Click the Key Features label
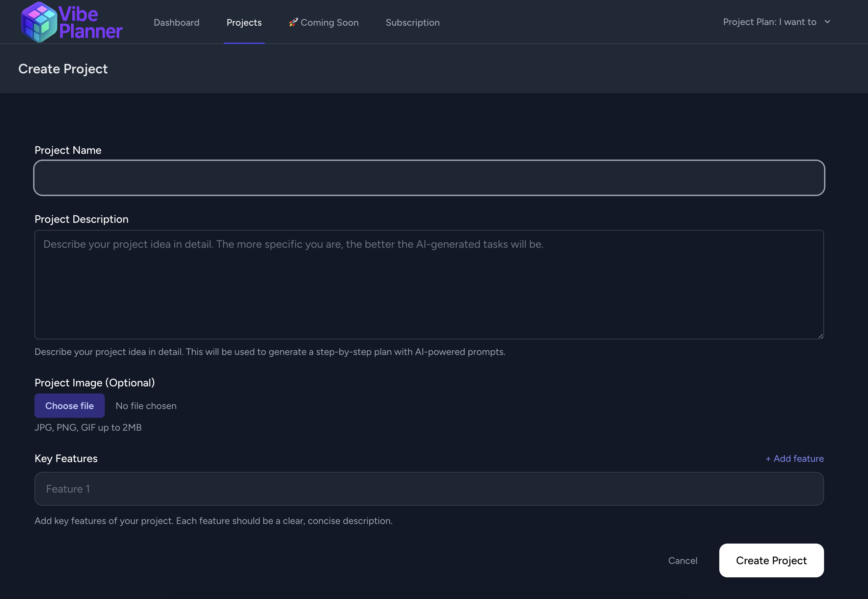This screenshot has height=599, width=868. click(x=66, y=459)
